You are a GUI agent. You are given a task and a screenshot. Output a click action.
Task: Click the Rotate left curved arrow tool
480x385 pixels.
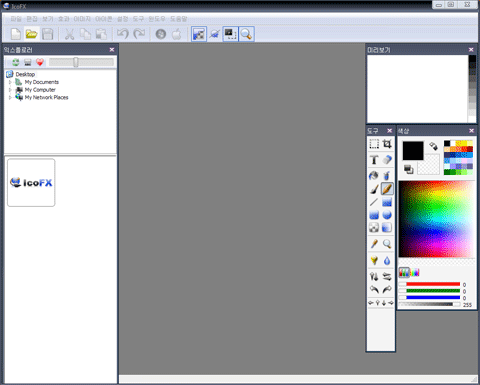tap(374, 289)
